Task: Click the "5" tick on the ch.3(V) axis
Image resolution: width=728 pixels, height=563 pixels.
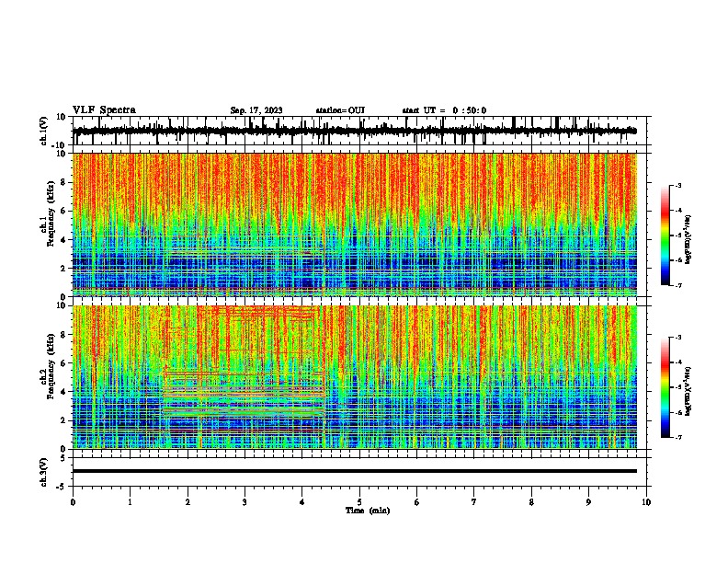Action: [x=64, y=458]
